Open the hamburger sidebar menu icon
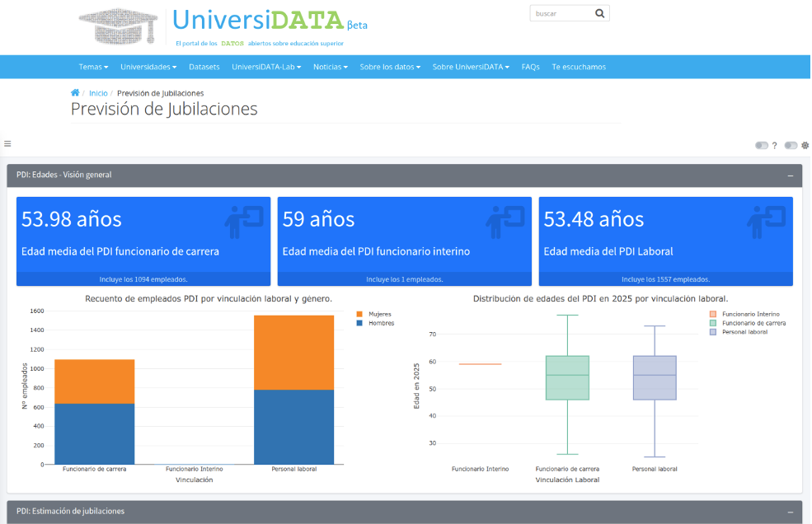This screenshot has width=812, height=524. click(7, 143)
